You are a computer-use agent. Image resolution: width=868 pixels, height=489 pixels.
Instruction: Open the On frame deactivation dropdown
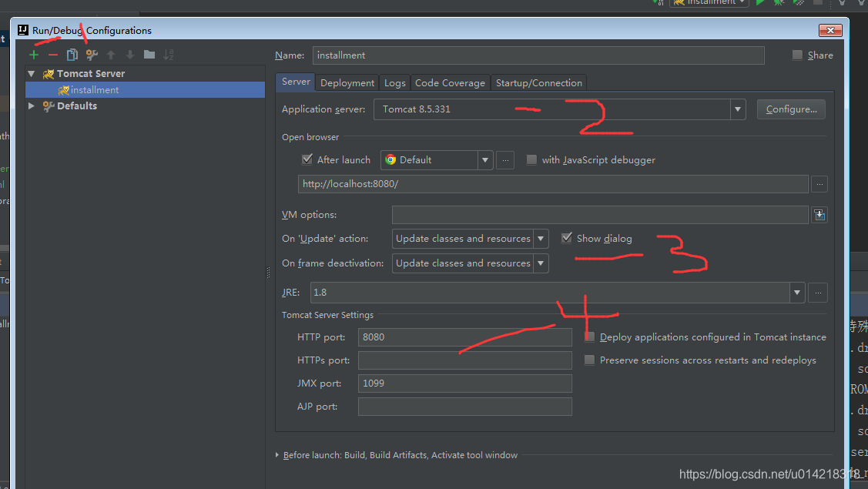pyautogui.click(x=541, y=263)
